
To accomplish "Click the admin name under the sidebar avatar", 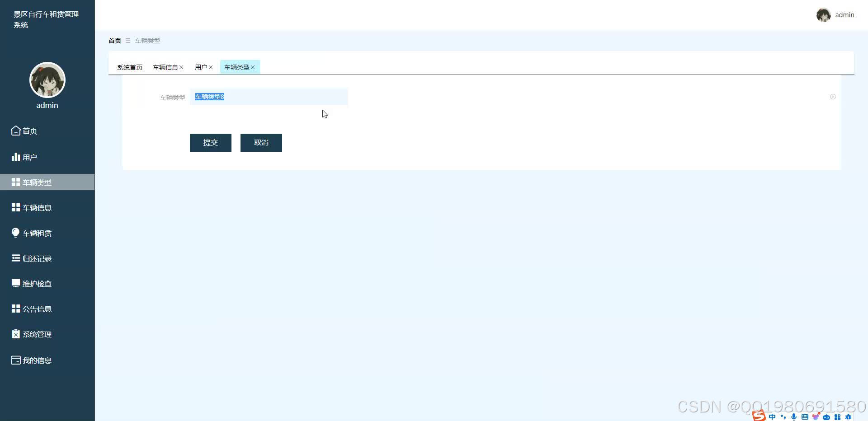I will click(47, 105).
